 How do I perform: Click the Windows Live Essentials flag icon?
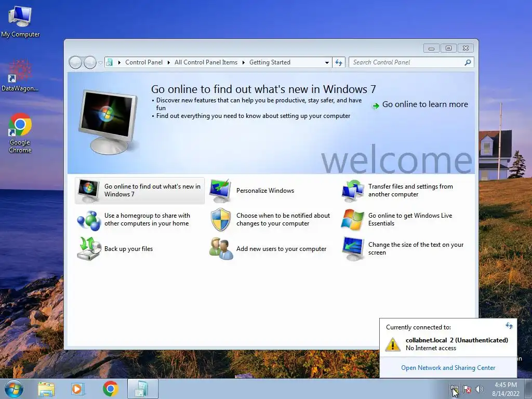[x=352, y=220]
